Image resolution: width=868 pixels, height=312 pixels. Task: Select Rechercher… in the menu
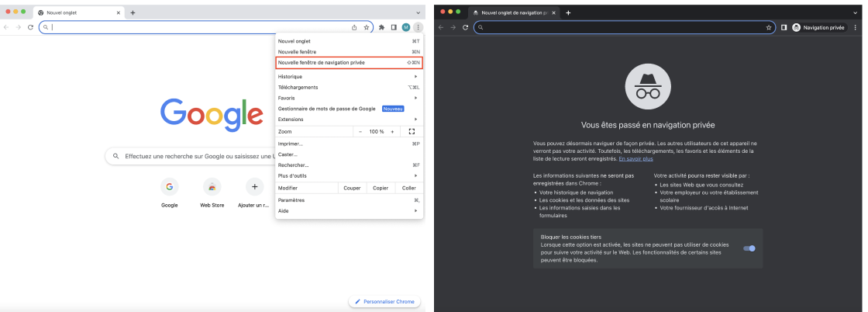pyautogui.click(x=350, y=165)
